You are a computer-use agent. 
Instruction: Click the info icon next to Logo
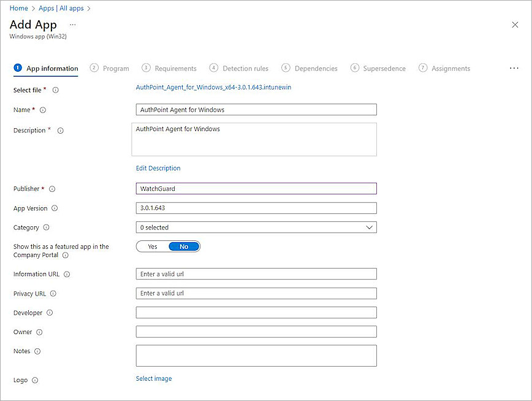pos(35,380)
